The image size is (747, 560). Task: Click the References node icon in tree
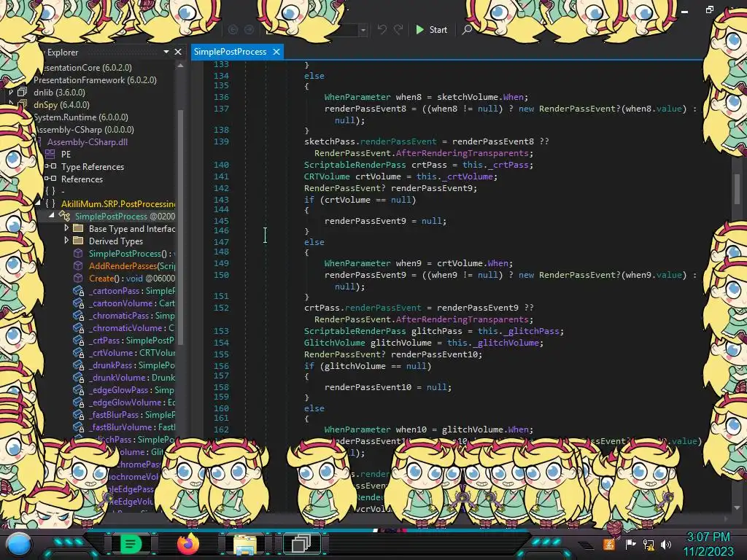[x=50, y=179]
